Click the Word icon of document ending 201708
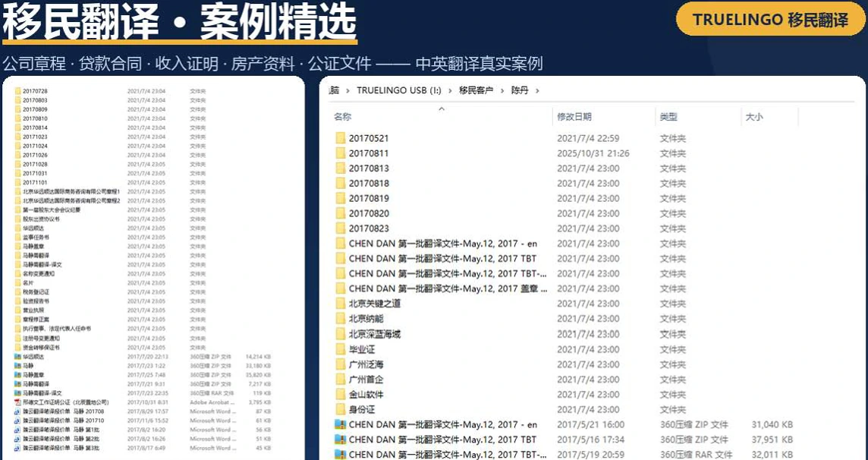The image size is (868, 460). point(17,411)
